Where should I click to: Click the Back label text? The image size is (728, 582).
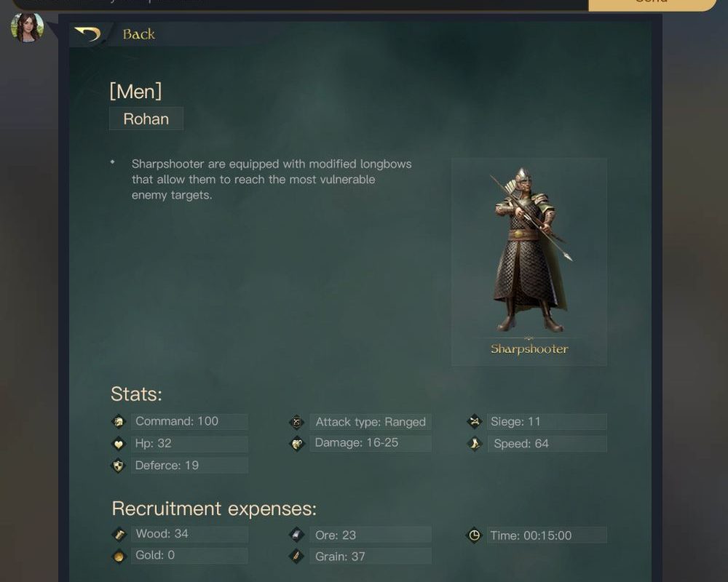tap(139, 34)
